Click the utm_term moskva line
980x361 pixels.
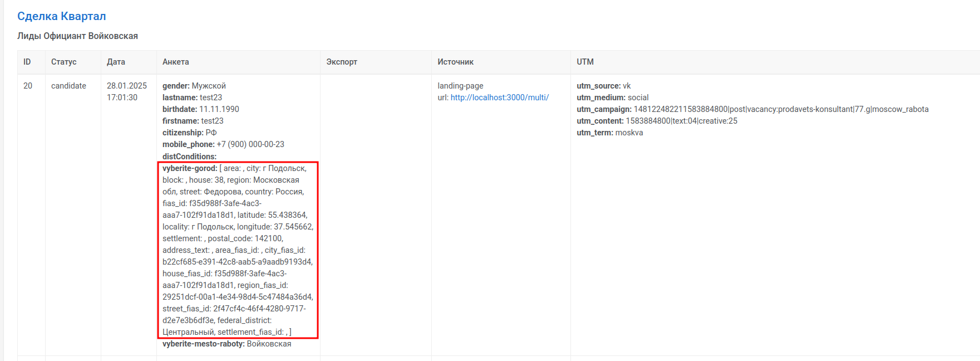click(609, 133)
